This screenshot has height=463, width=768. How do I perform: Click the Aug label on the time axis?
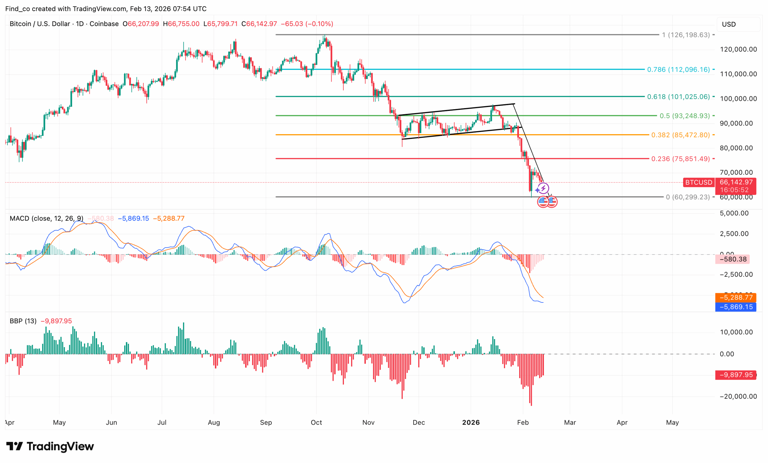(x=214, y=422)
